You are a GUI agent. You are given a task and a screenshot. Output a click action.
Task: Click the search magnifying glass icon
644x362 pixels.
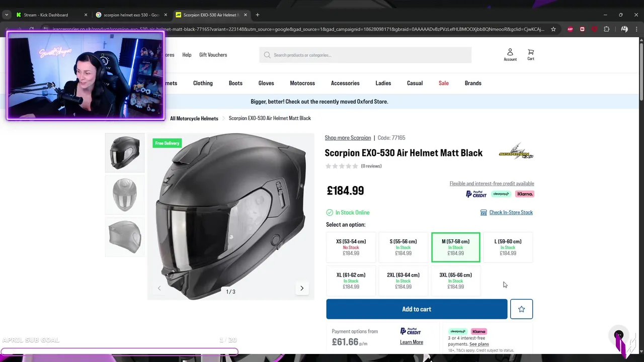click(267, 55)
